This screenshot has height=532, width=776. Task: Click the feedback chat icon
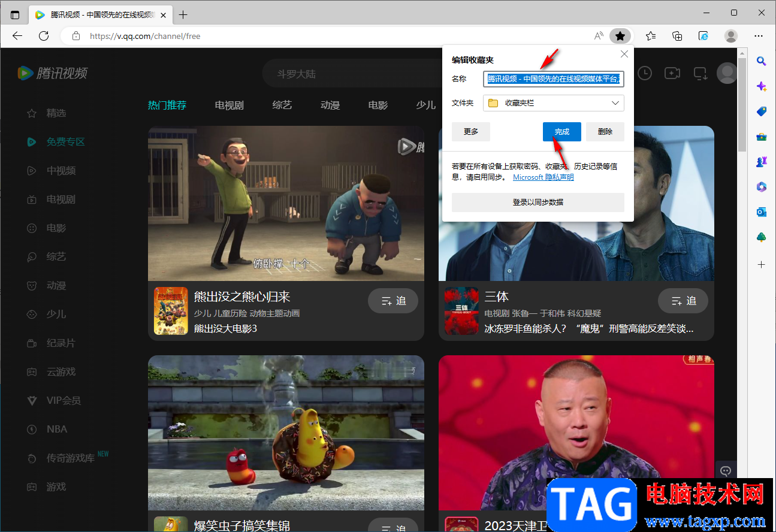726,471
